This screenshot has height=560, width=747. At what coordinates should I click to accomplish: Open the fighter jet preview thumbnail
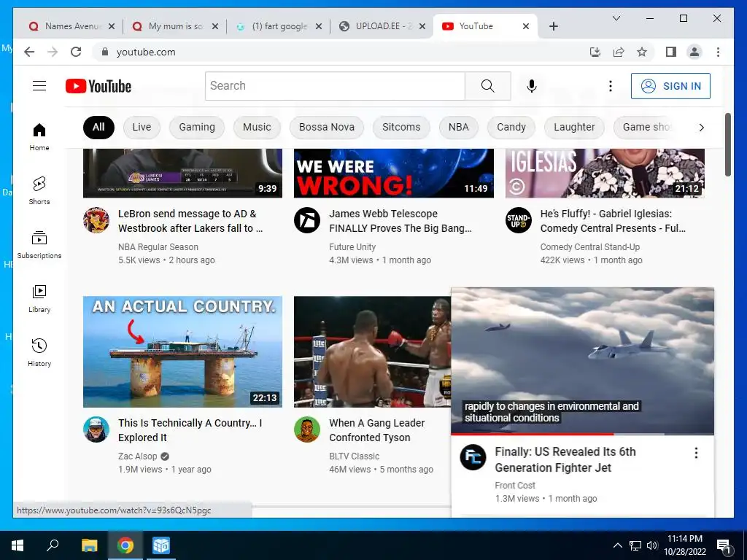click(582, 361)
